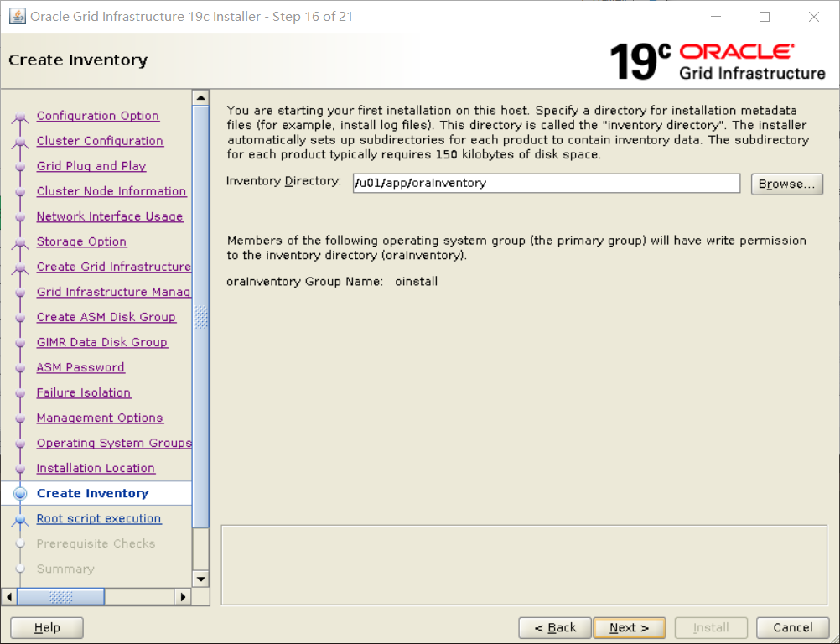
Task: Click the Prerequisite Checks step label
Action: (96, 544)
